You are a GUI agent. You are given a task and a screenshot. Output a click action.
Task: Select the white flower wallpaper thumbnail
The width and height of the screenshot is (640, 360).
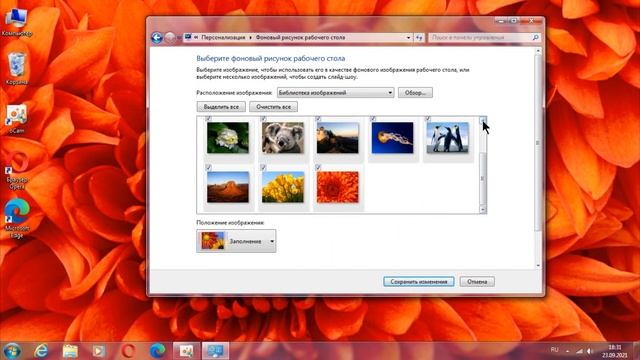point(228,138)
